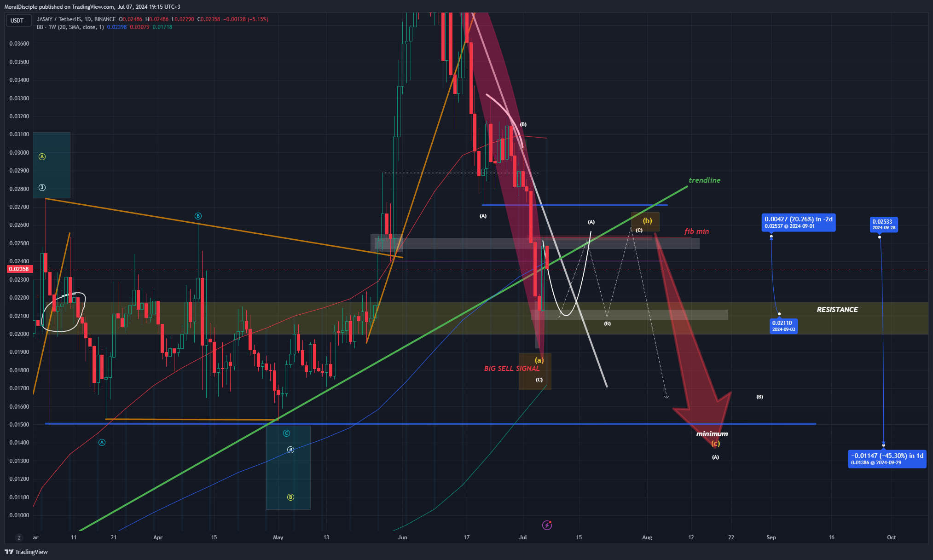This screenshot has height=560, width=933.
Task: Click the 0.02110 2024-09-03 price note
Action: click(x=783, y=326)
